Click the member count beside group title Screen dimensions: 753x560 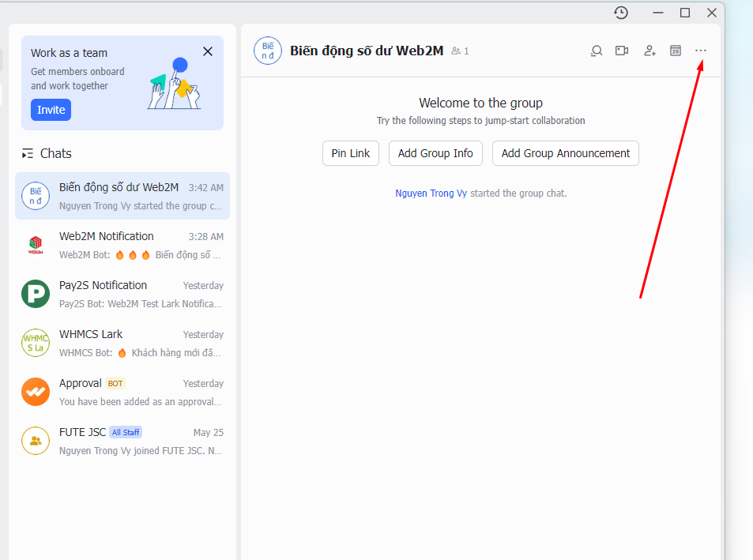tap(460, 51)
